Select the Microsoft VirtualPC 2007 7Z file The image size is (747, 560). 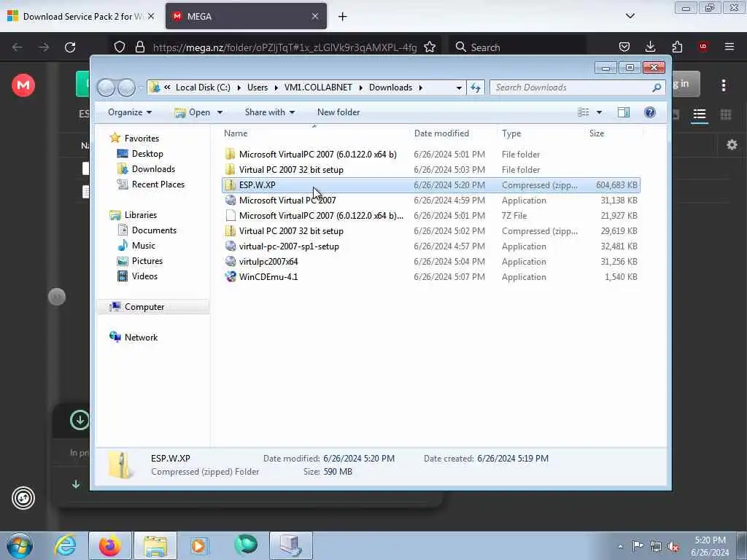click(x=430, y=216)
